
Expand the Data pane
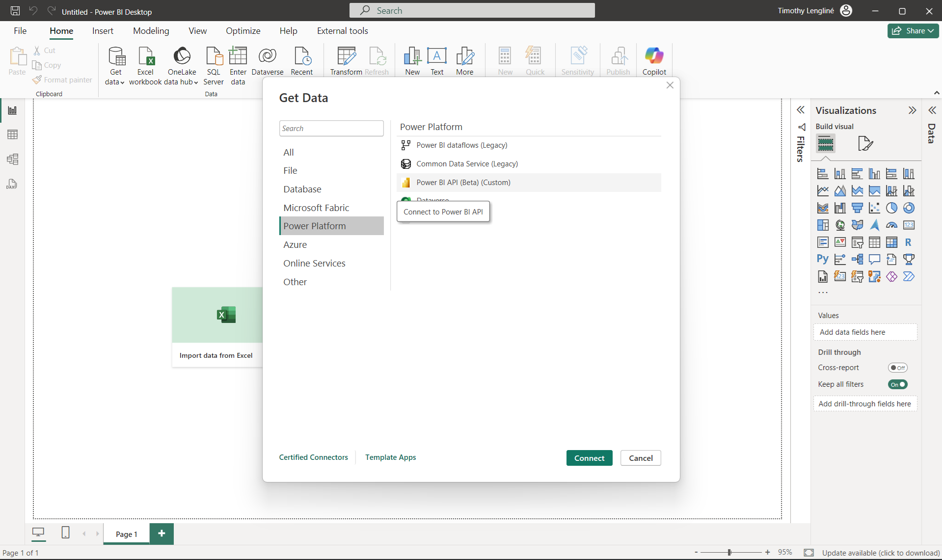tap(932, 110)
